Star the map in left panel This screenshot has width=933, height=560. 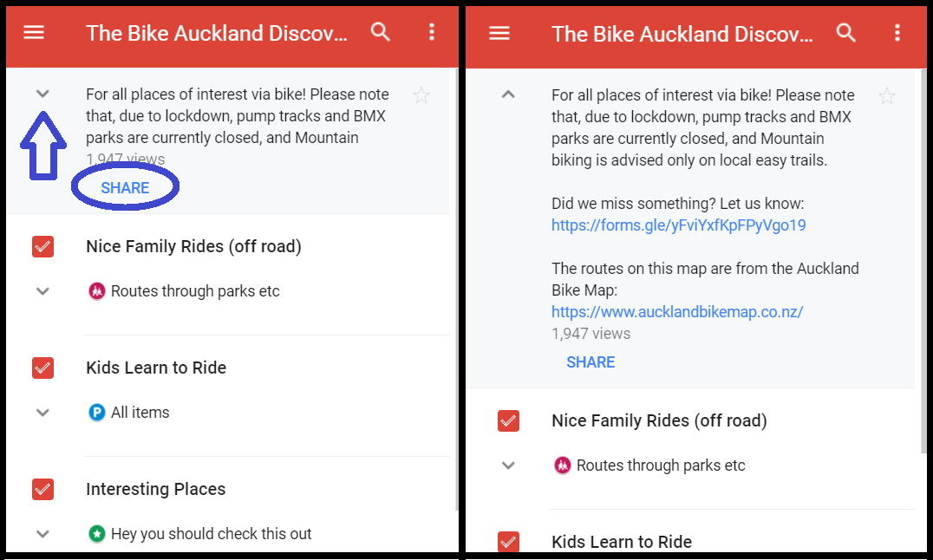421,95
